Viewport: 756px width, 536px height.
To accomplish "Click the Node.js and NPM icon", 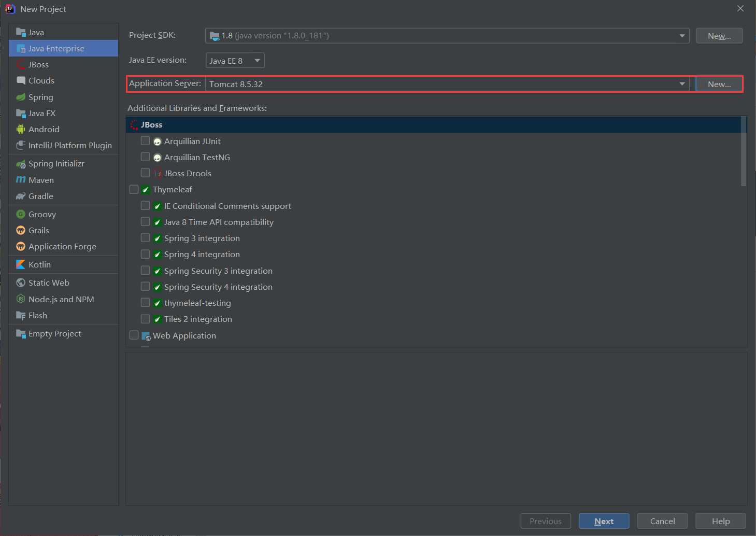I will pos(21,299).
